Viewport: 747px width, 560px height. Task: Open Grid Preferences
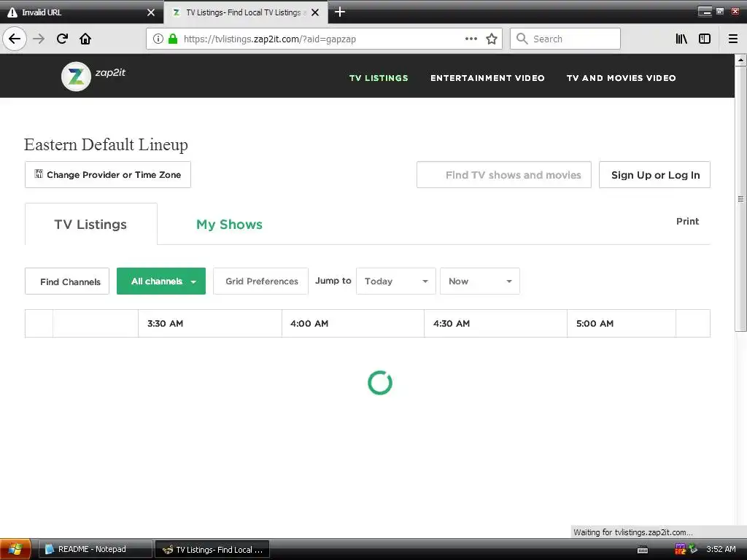[x=260, y=281]
